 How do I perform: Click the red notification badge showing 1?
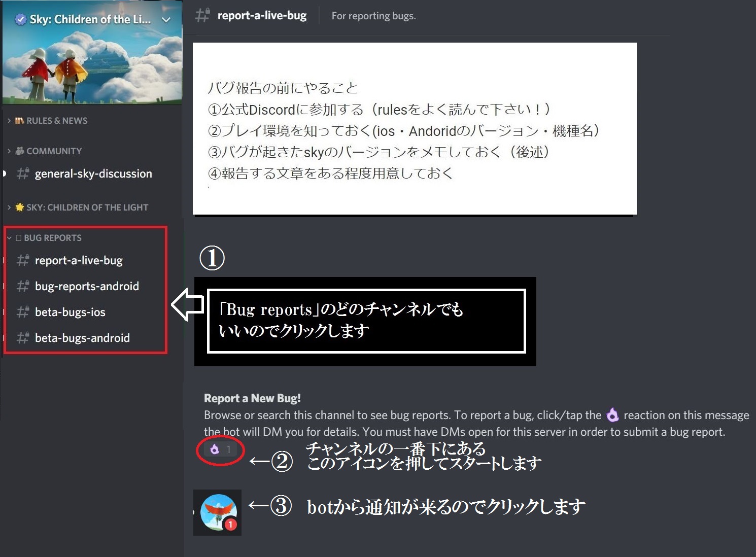[230, 525]
